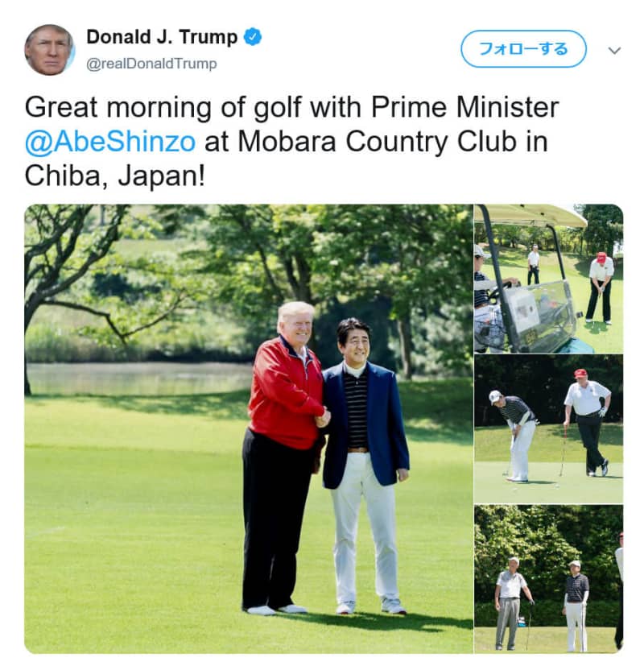This screenshot has height=666, width=644.
Task: Open the @AbeShinzo mention link
Action: [x=110, y=142]
